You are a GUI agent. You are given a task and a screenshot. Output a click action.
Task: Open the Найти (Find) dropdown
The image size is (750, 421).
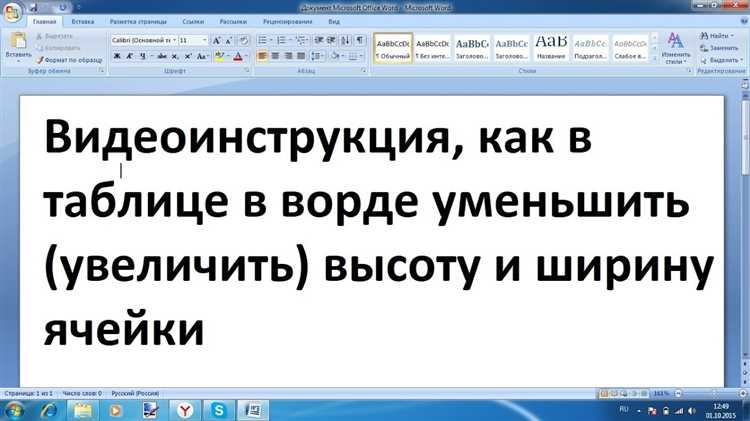(717, 36)
